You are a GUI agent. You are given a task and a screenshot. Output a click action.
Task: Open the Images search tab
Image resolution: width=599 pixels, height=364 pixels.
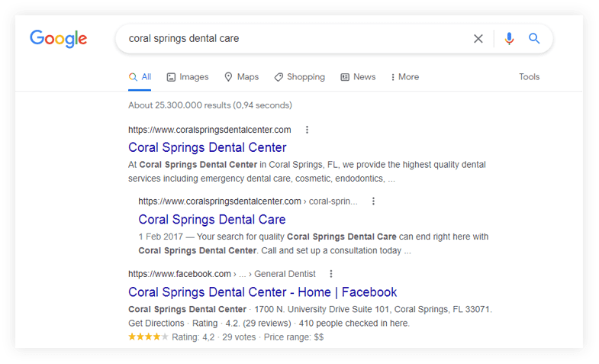pyautogui.click(x=188, y=77)
